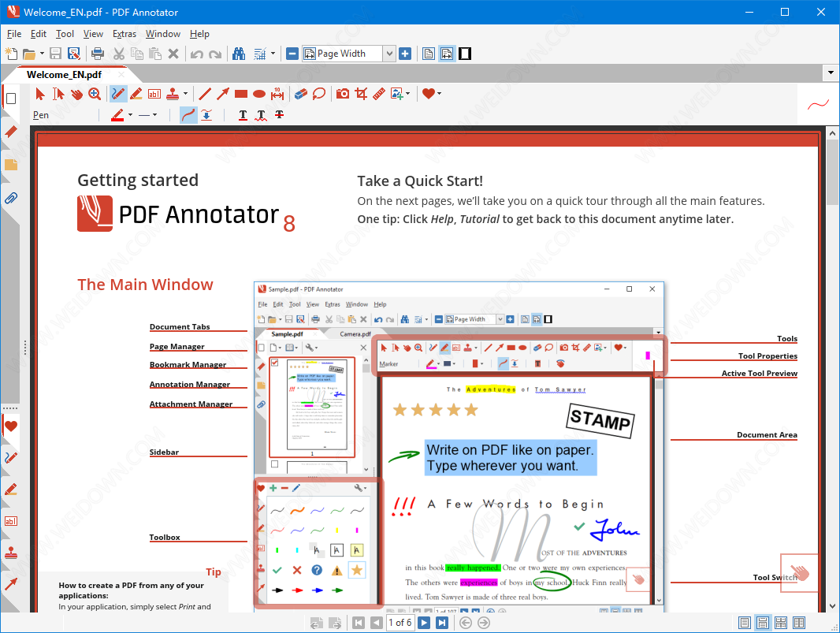Open the Bookmark Manager sidebar tab
840x633 pixels.
click(10, 132)
